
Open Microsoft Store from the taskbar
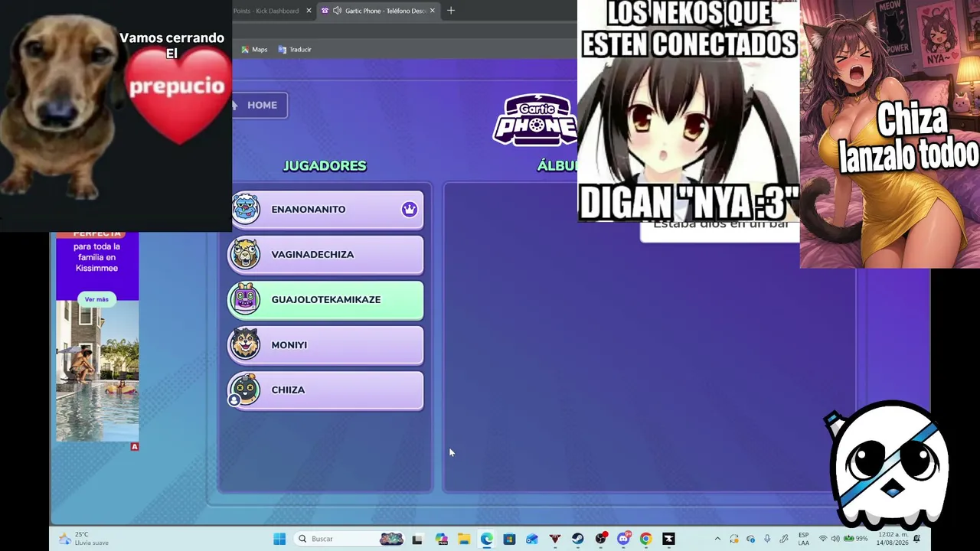point(509,539)
